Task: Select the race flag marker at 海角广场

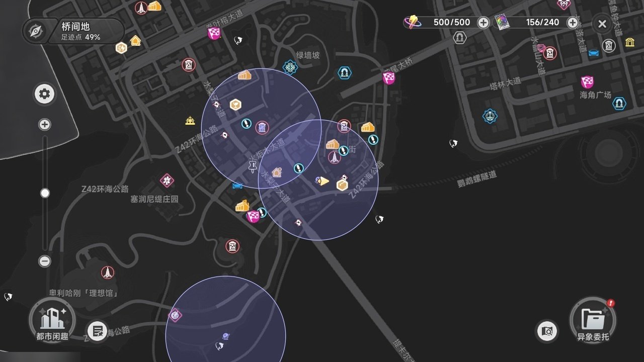Action: click(587, 82)
